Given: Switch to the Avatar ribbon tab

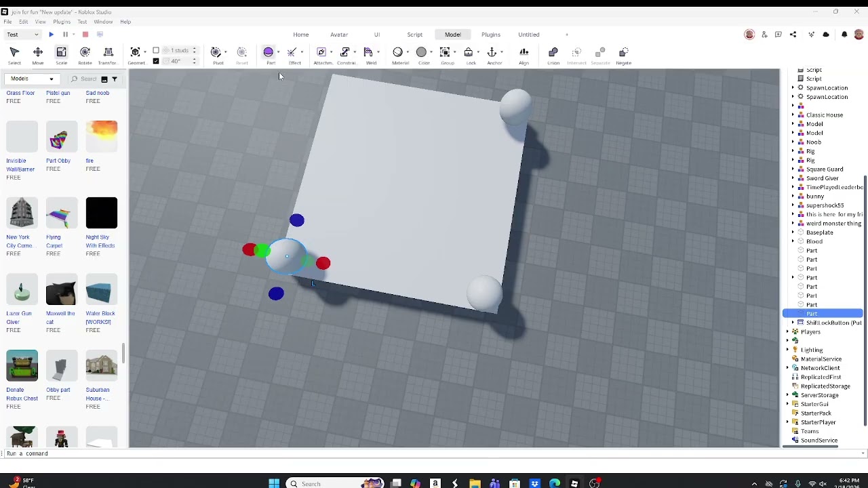Looking at the screenshot, I should 339,35.
